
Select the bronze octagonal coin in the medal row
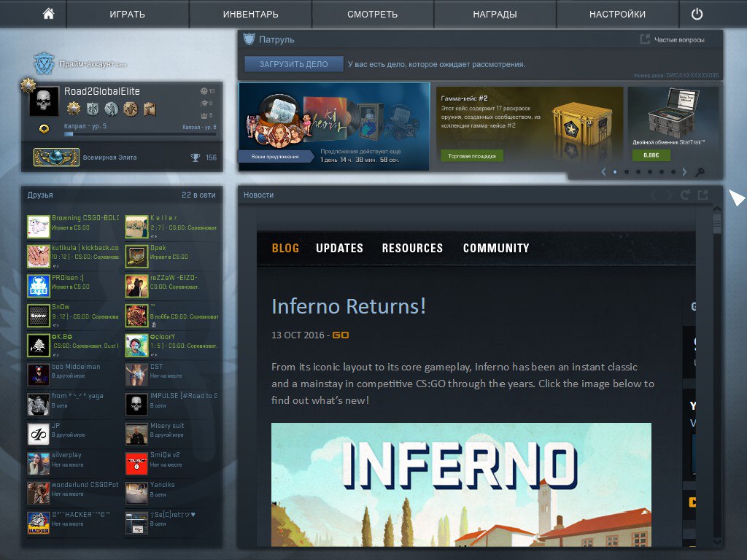131,109
